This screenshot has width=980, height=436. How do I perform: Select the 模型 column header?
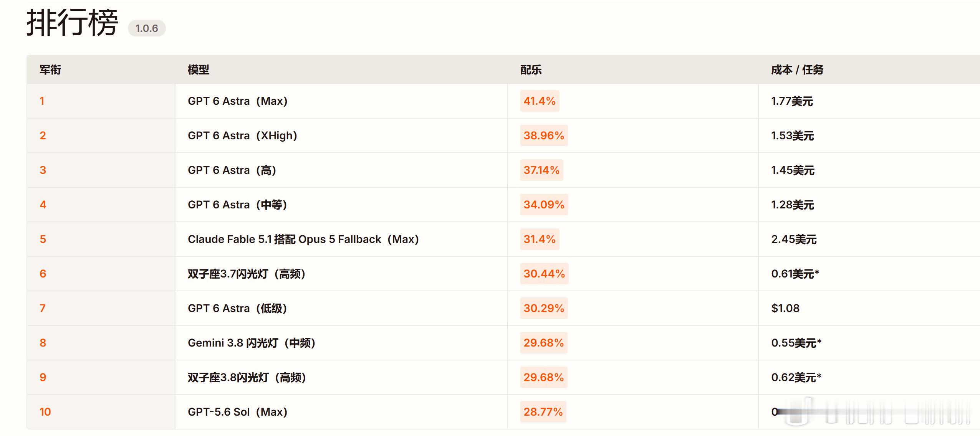(x=199, y=70)
